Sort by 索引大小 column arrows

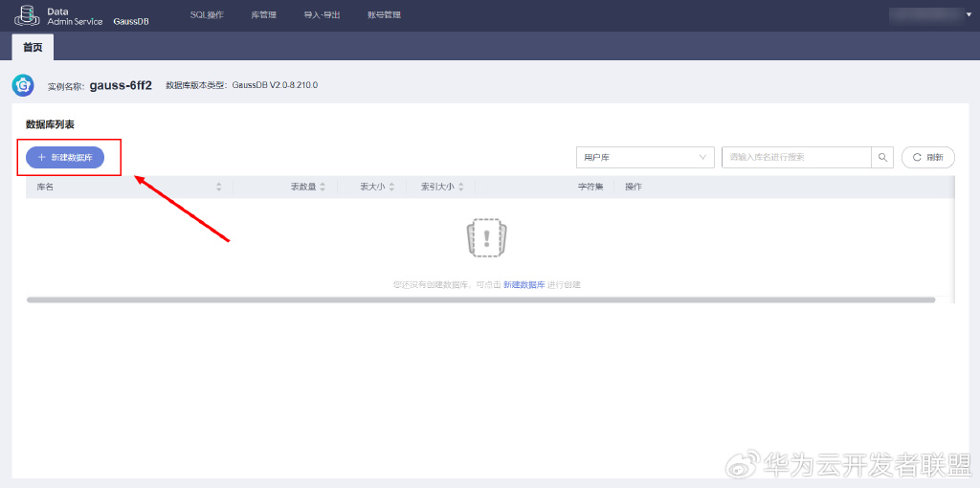pyautogui.click(x=460, y=187)
